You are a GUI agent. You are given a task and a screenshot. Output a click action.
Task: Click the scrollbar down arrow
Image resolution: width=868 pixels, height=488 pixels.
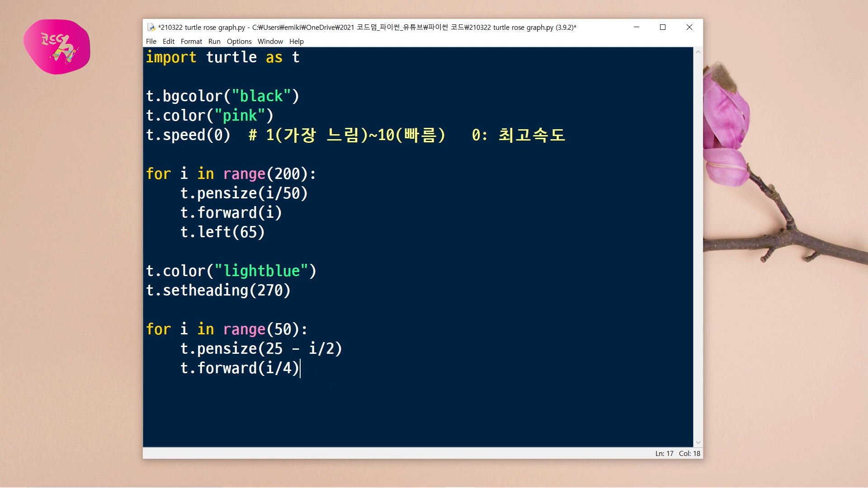point(698,442)
